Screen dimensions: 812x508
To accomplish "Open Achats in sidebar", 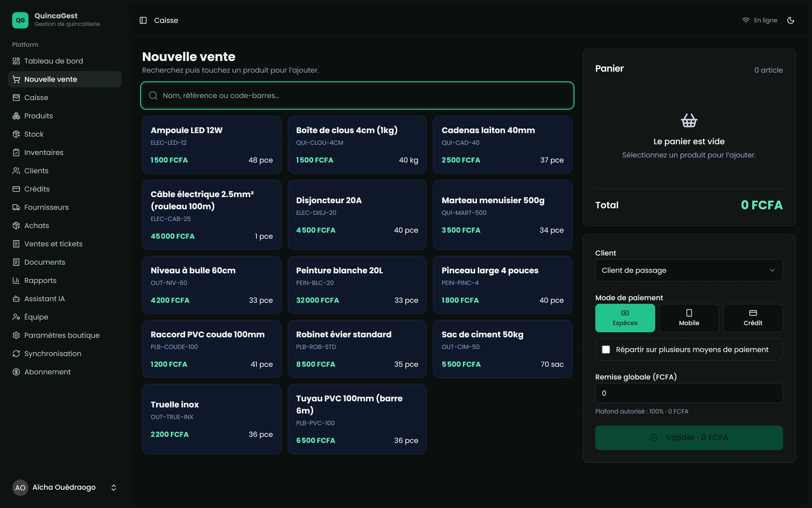I will tap(65, 226).
